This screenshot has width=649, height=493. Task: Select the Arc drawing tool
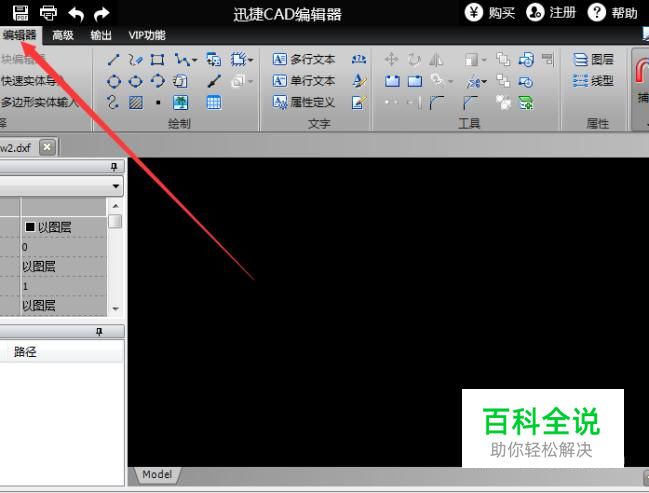(157, 80)
